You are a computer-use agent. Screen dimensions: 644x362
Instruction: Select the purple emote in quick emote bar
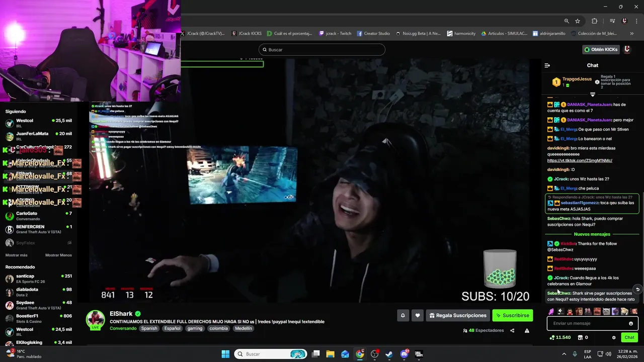(551, 311)
